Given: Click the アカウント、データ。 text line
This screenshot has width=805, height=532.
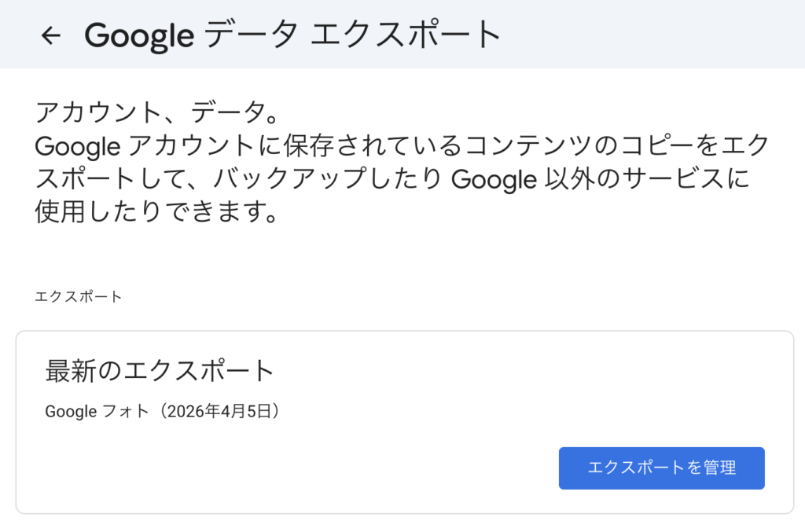Looking at the screenshot, I should click(157, 114).
